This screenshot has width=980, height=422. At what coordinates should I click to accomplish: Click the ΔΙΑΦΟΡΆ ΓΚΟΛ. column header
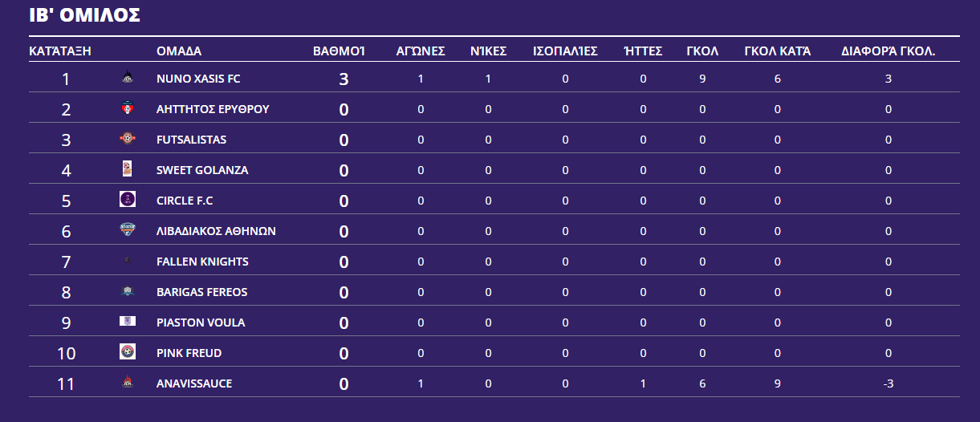[x=889, y=51]
